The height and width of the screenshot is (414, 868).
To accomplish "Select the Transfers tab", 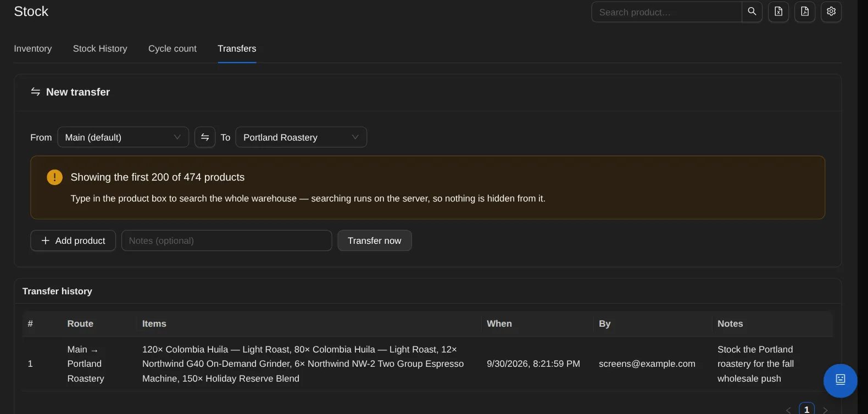I will point(237,49).
